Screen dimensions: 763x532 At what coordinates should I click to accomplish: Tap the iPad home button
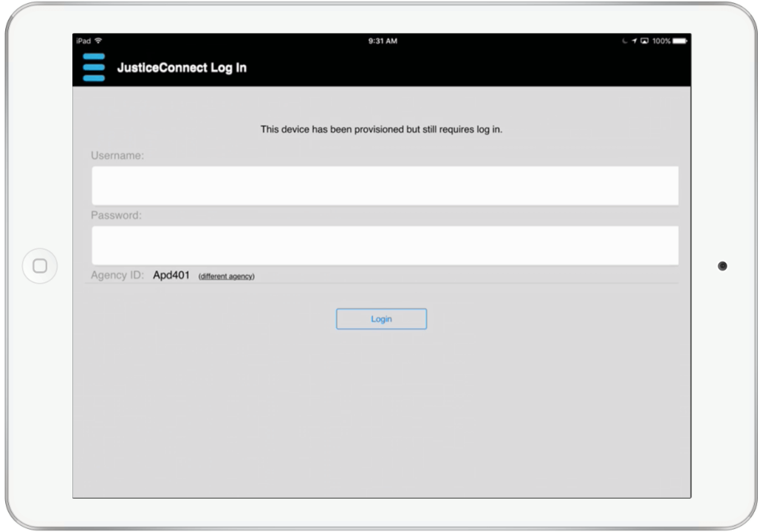(40, 266)
